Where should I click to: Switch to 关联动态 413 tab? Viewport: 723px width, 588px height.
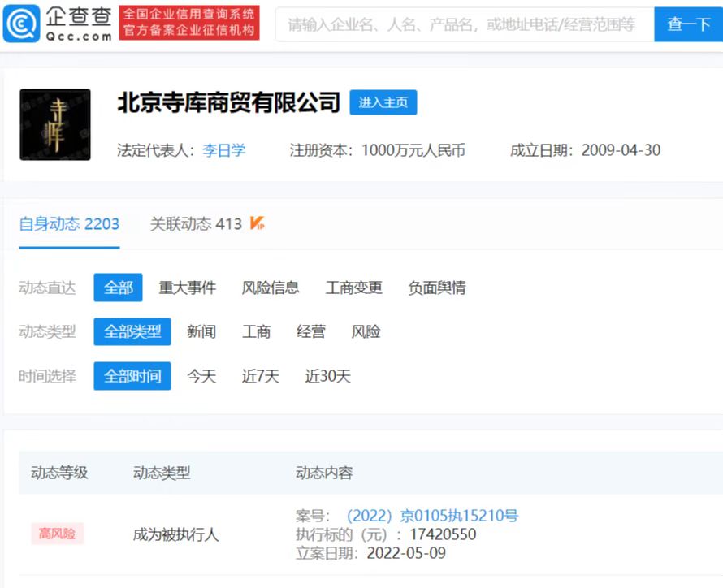[x=196, y=224]
